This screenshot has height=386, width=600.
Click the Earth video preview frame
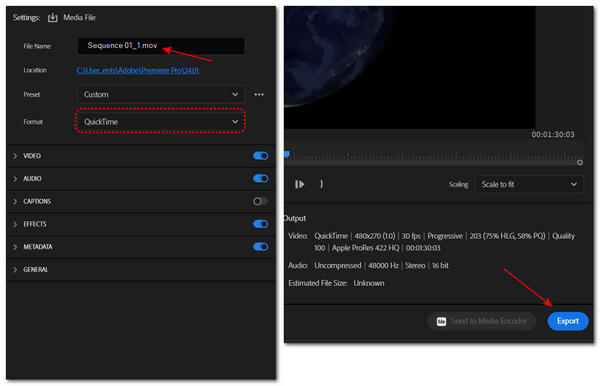409,68
